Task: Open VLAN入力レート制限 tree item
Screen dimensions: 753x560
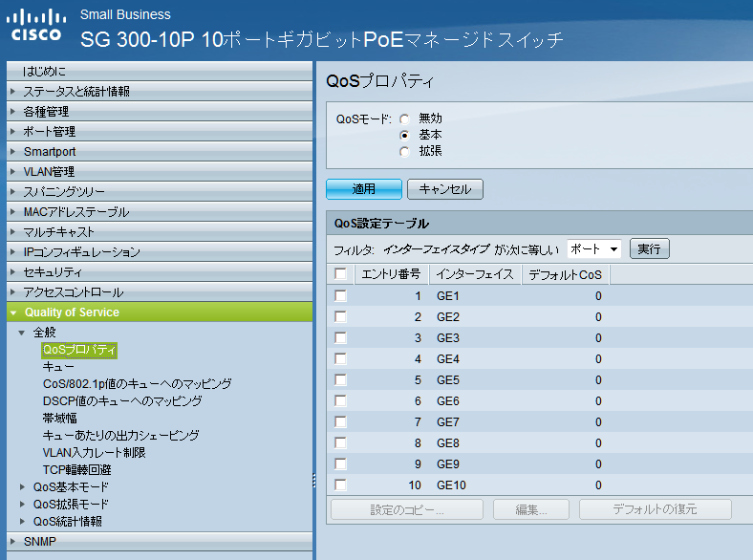Action: 94,452
